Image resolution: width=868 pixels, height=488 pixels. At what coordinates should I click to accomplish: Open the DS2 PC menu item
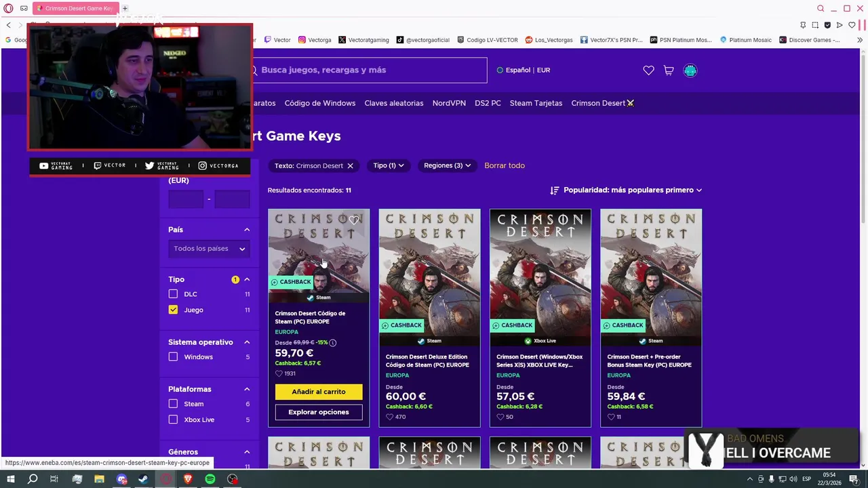tap(488, 103)
